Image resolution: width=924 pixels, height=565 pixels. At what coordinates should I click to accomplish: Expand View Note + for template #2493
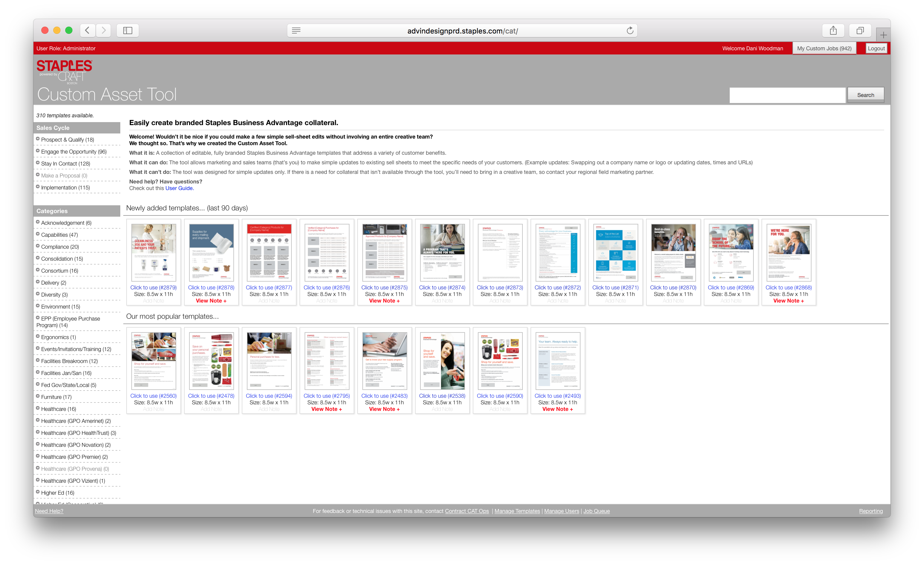tap(557, 409)
